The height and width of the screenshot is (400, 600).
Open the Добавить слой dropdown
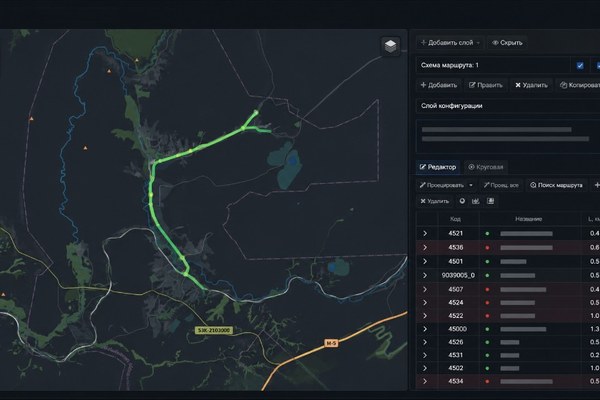click(450, 43)
